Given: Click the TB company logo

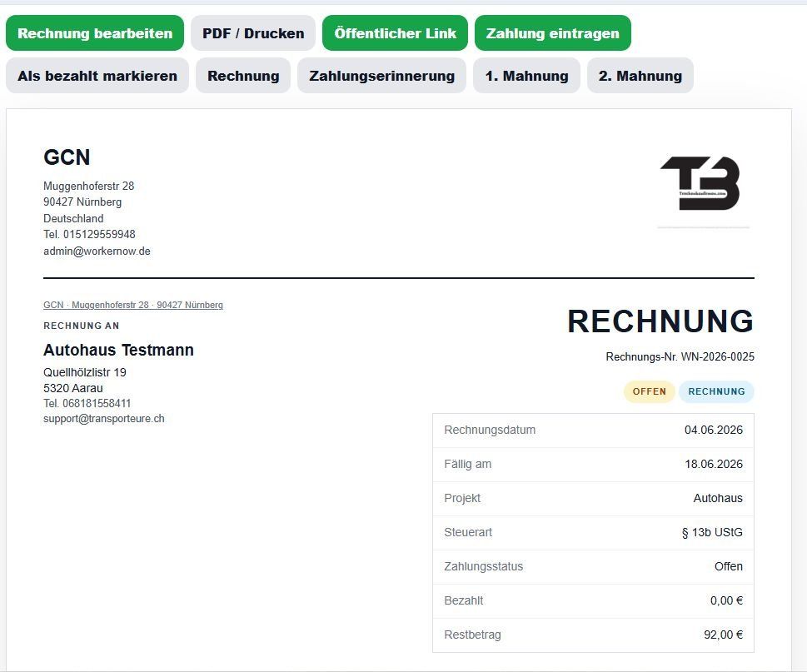Looking at the screenshot, I should tap(700, 183).
